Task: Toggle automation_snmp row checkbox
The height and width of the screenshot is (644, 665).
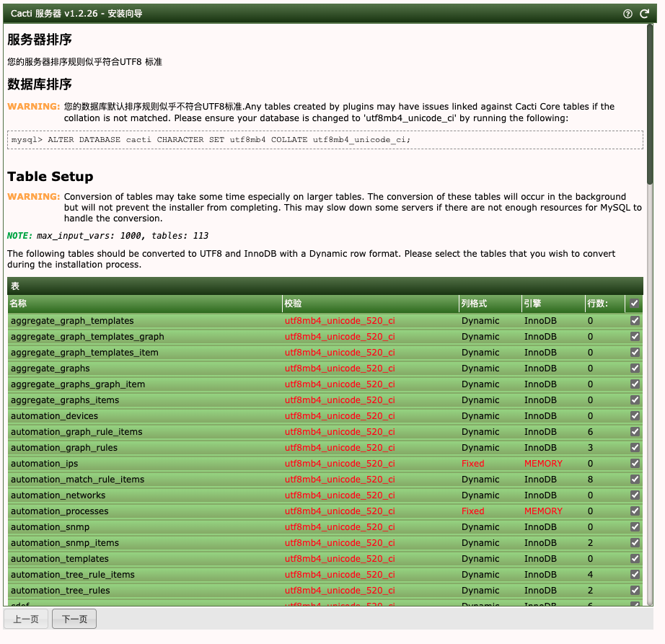Action: click(x=635, y=527)
